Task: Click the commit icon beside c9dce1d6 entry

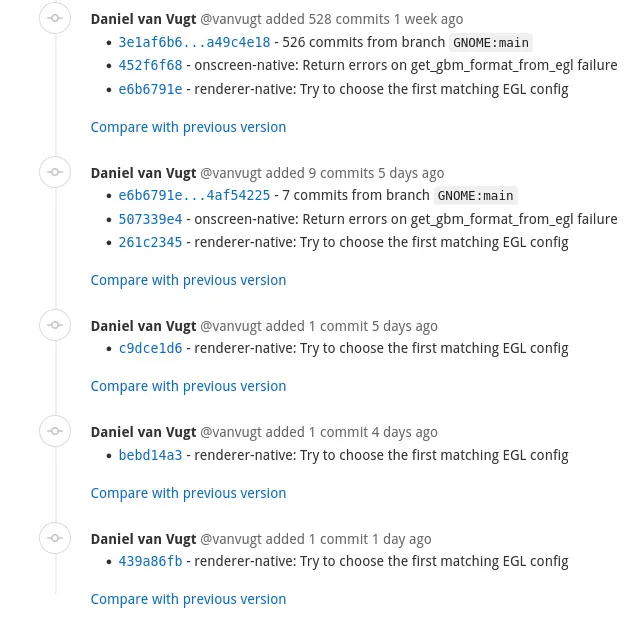Action: (55, 325)
